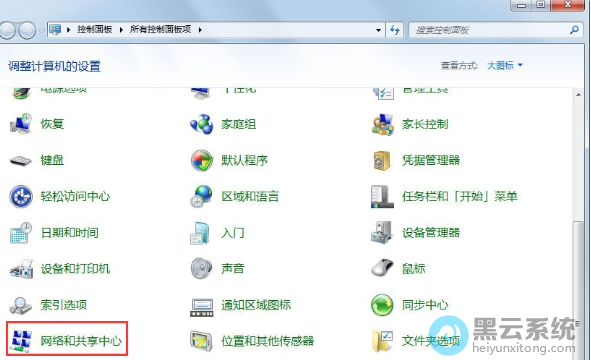Open the 网络和共享中心 network icon
Viewport: 591px width, 360px height.
[x=21, y=341]
